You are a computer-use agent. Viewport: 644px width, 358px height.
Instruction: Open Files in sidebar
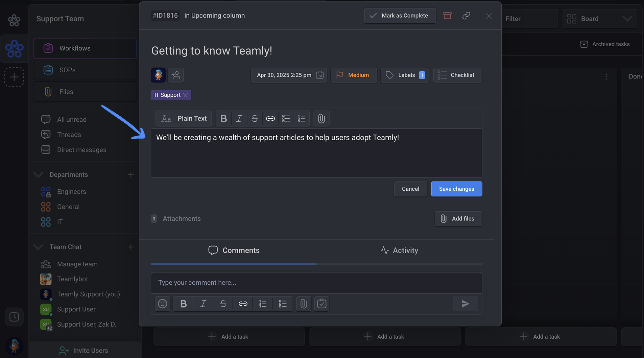(85, 92)
